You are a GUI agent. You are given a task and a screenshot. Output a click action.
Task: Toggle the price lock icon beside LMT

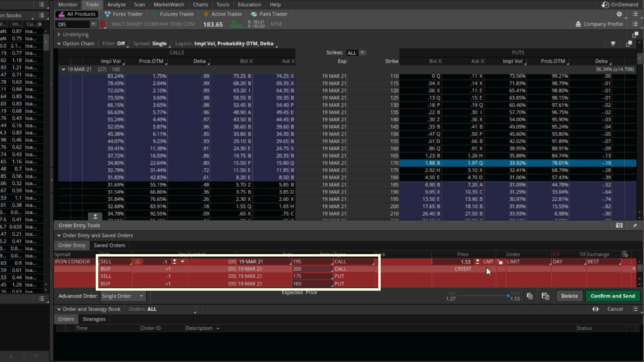click(500, 262)
